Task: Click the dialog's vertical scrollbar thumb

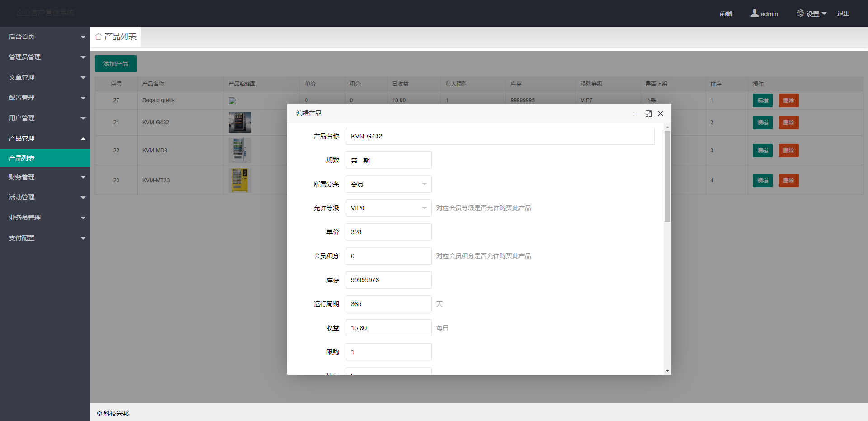Action: 667,176
